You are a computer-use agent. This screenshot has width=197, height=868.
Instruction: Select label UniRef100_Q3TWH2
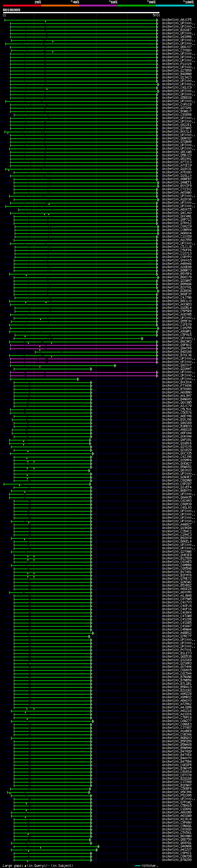click(x=177, y=128)
